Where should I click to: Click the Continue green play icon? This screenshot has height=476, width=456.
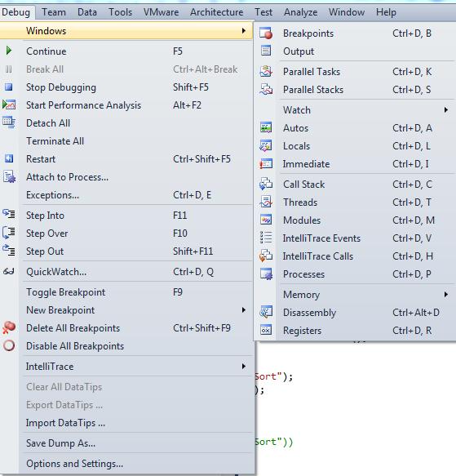[x=9, y=51]
